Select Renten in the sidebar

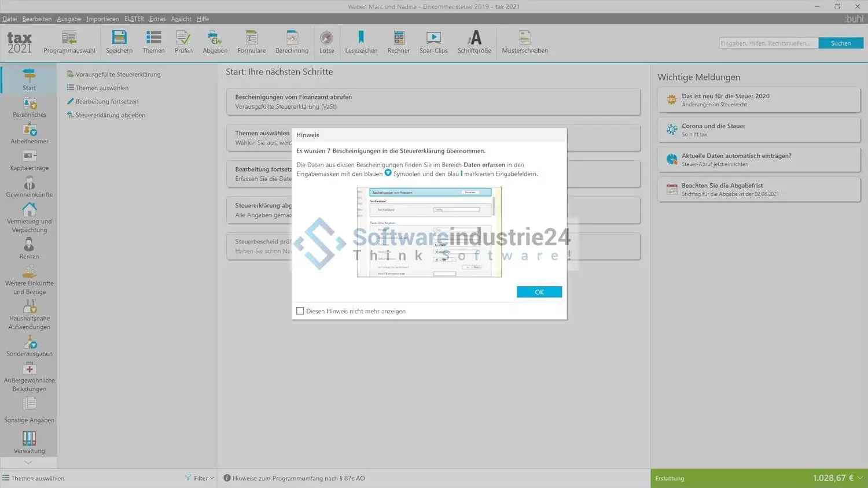29,249
